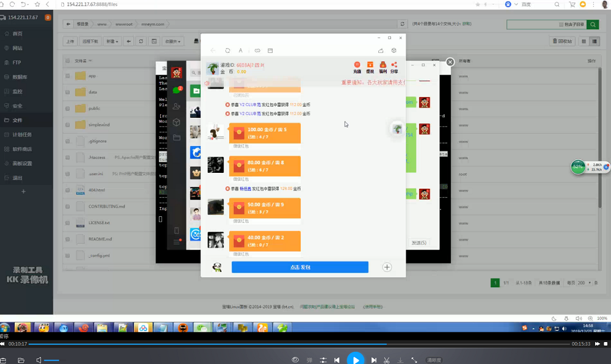This screenshot has height=364, width=611.
Task: Select 计划任务 in the left sidebar
Action: [x=22, y=134]
